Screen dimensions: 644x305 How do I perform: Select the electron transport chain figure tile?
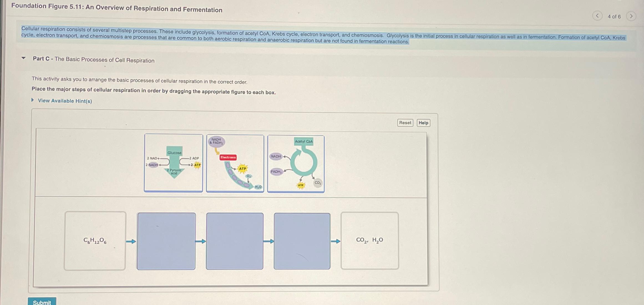pyautogui.click(x=235, y=164)
